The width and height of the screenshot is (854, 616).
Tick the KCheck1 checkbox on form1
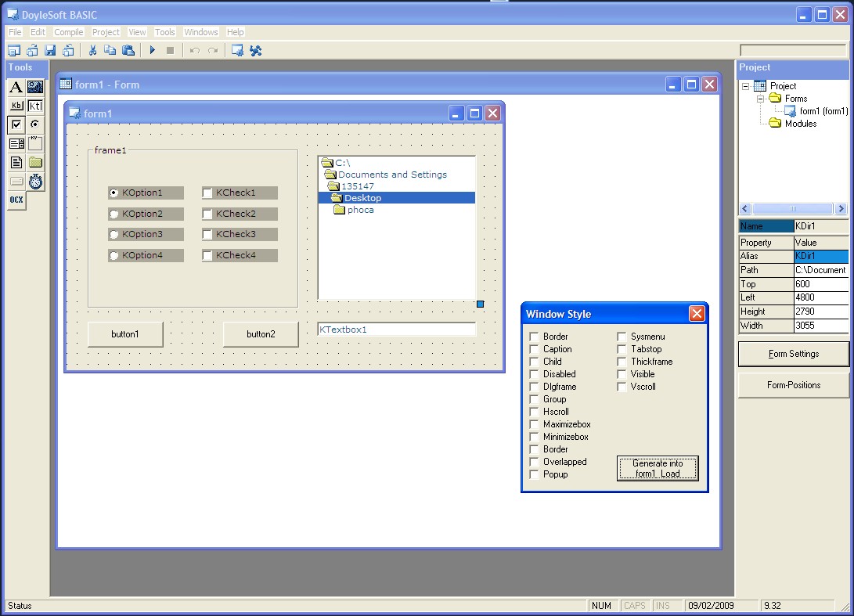coord(207,193)
